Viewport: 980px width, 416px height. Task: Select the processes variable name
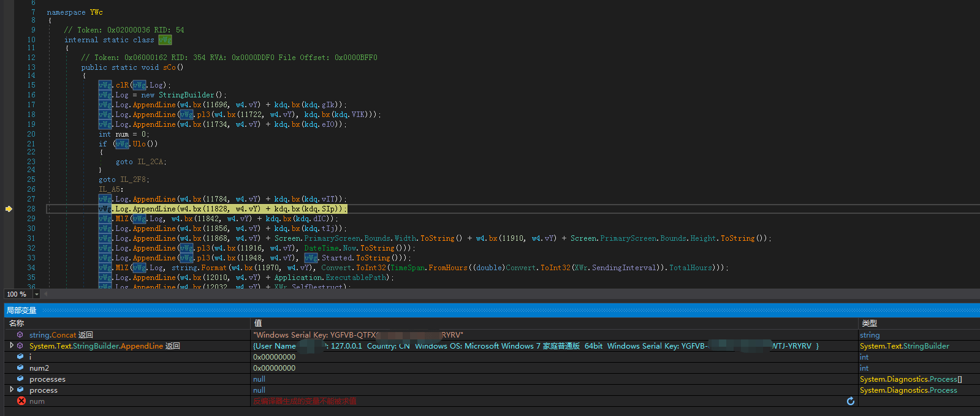coord(47,379)
